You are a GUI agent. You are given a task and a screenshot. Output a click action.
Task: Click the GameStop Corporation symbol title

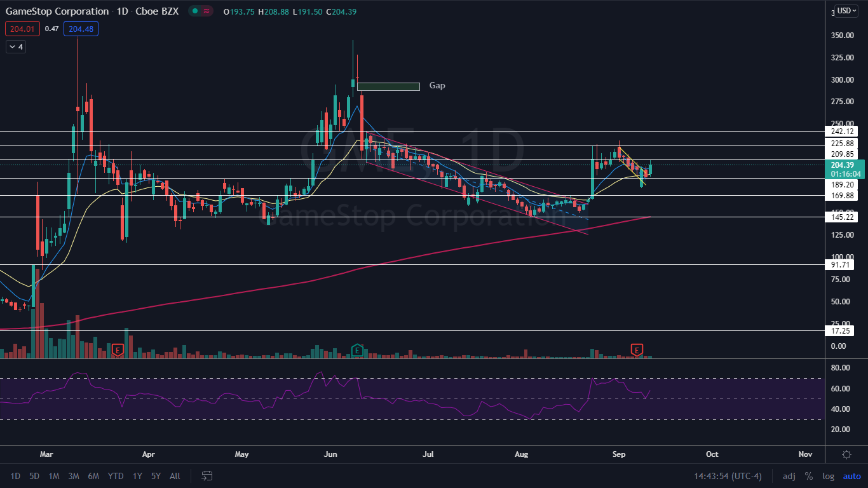tap(57, 11)
